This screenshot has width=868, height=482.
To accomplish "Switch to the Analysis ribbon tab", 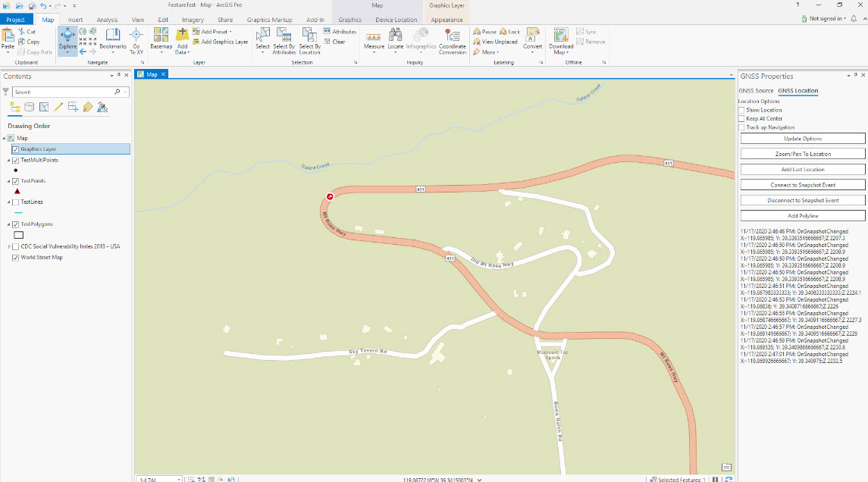I will (x=107, y=20).
